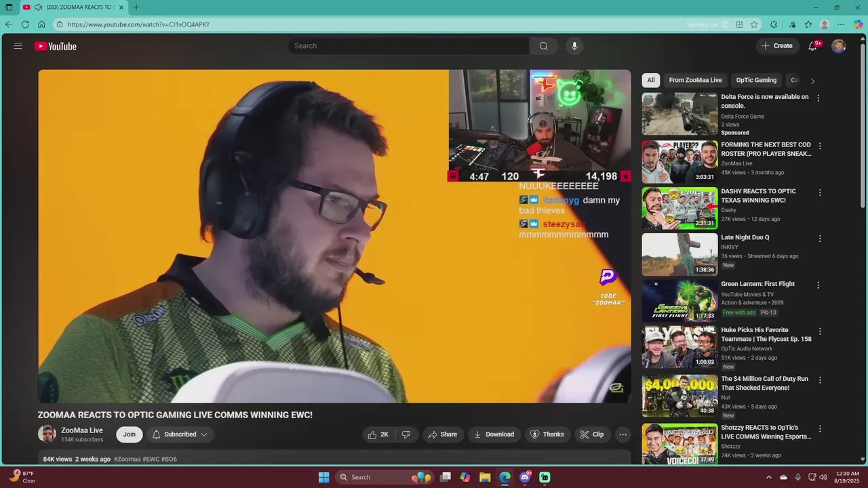Open options menu for Delta Force video
This screenshot has height=488, width=868.
coord(818,98)
